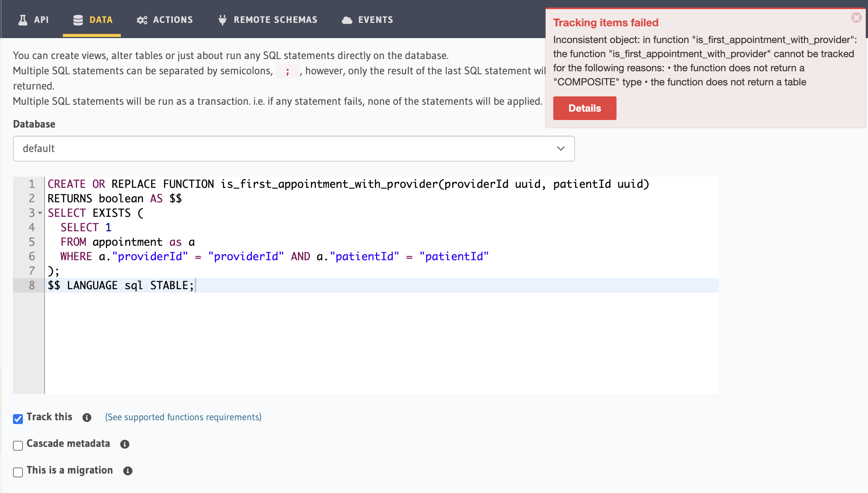Dismiss the Tracking items failed notification
The height and width of the screenshot is (493, 868).
click(x=856, y=17)
